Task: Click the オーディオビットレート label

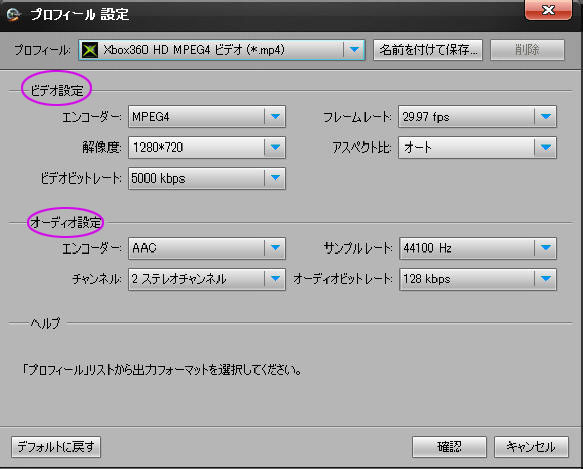Action: pos(342,279)
